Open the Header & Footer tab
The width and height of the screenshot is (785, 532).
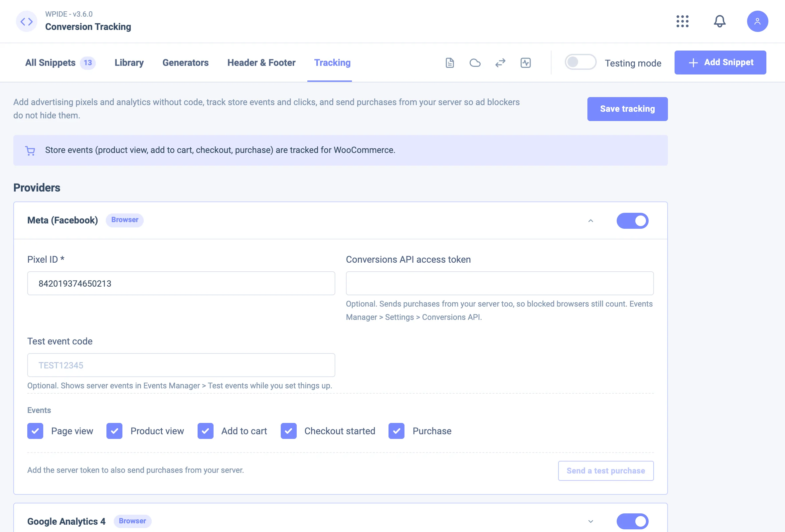pos(261,63)
